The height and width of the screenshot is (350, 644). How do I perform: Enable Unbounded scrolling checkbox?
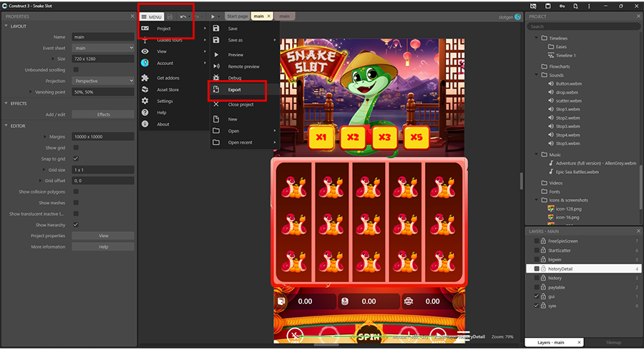click(x=76, y=70)
